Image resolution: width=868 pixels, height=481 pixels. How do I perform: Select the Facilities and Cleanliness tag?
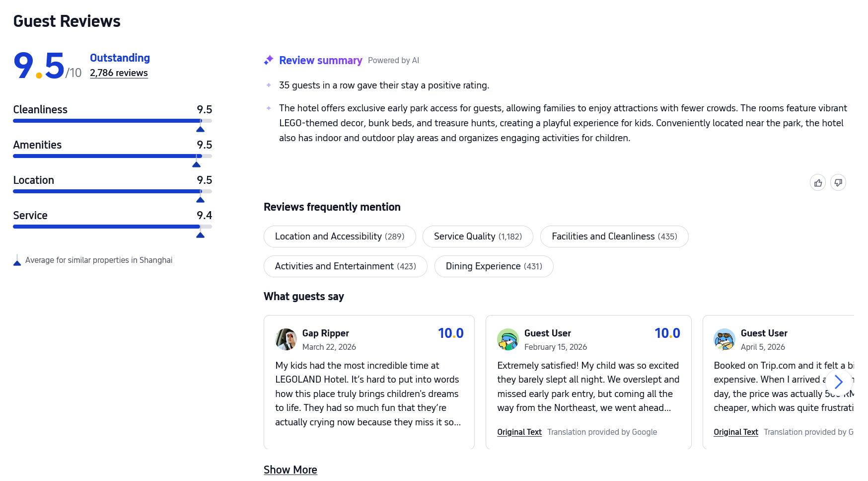pos(614,237)
